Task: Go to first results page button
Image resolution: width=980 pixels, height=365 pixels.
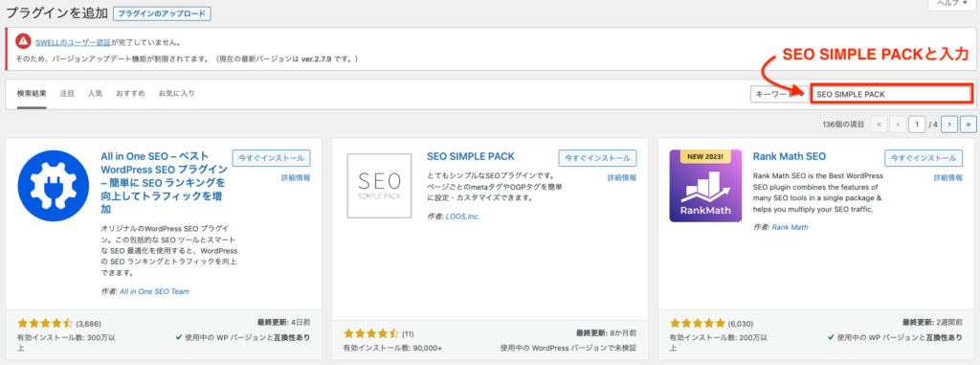Action: coord(879,125)
